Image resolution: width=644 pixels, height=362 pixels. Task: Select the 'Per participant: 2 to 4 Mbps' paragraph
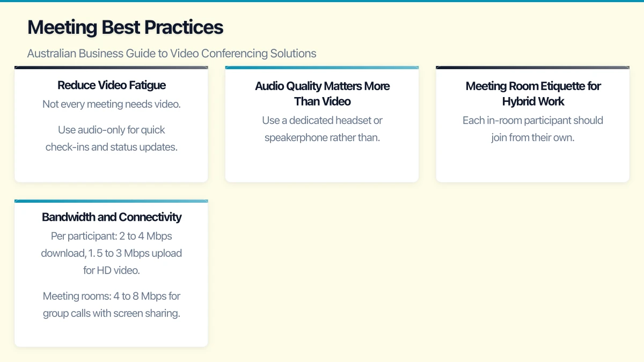[x=112, y=253]
